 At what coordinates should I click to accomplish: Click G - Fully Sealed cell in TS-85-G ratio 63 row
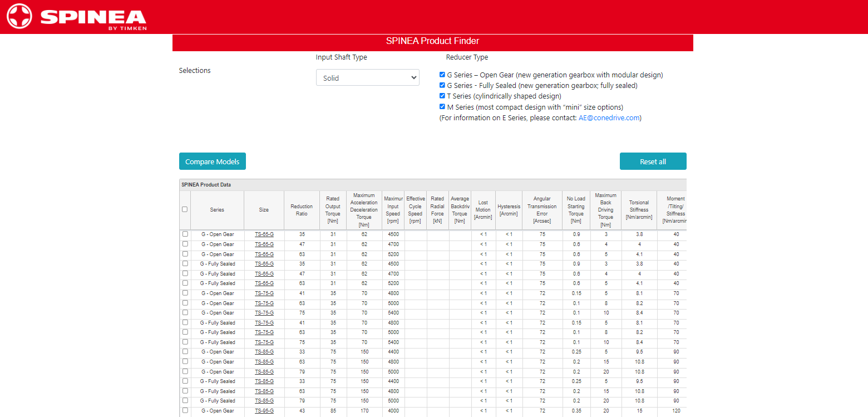(x=218, y=391)
